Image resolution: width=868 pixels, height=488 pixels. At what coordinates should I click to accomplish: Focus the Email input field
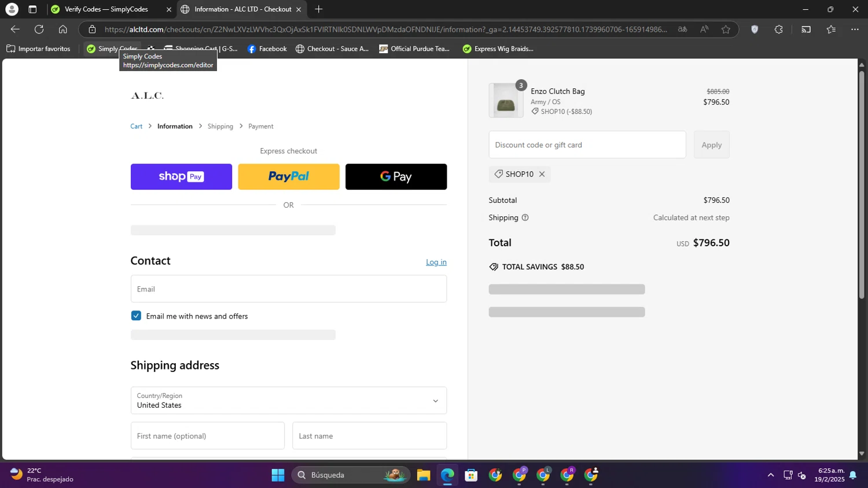pos(289,289)
